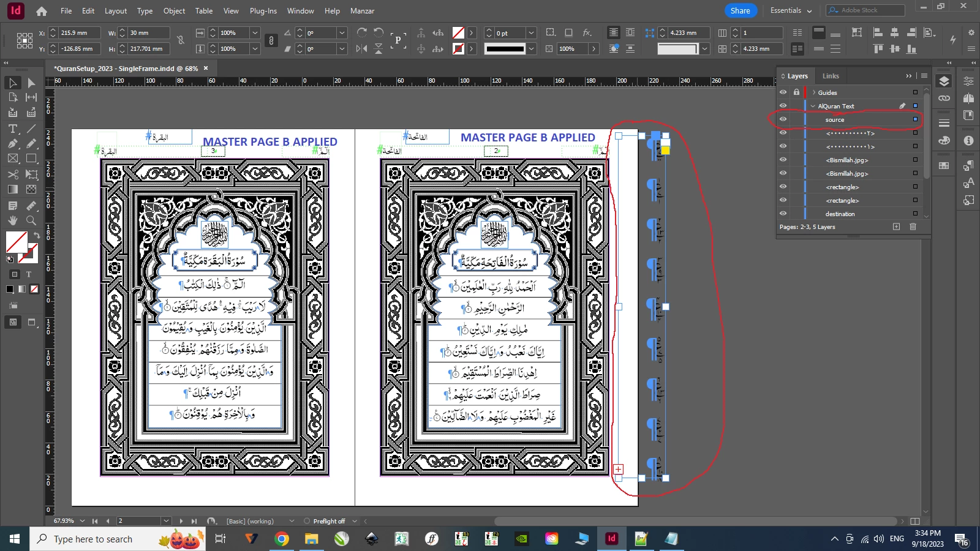Hide the AlQuran Text layer
The height and width of the screenshot is (551, 980).
pos(783,106)
